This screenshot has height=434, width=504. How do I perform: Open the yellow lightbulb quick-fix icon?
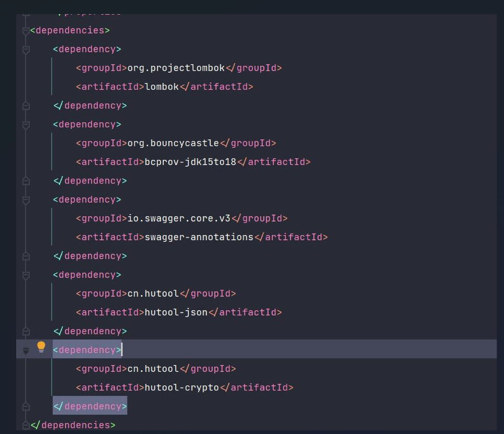coord(41,347)
